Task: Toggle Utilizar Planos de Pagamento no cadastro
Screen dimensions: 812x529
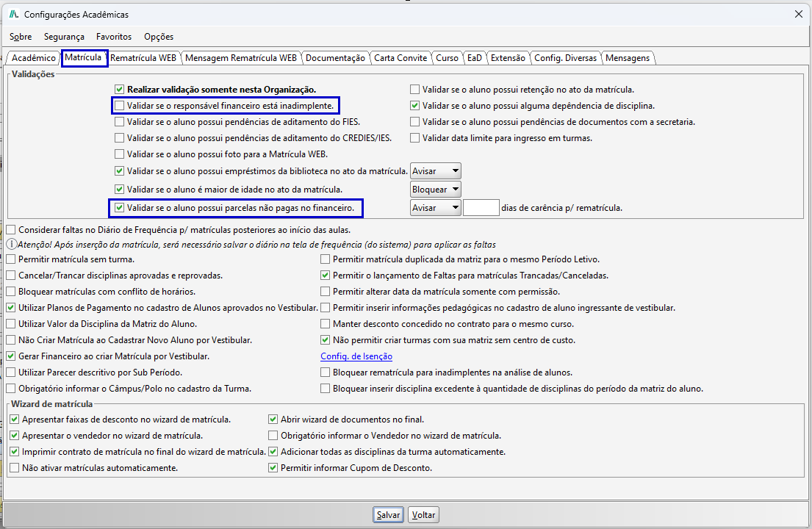Action: (x=11, y=307)
